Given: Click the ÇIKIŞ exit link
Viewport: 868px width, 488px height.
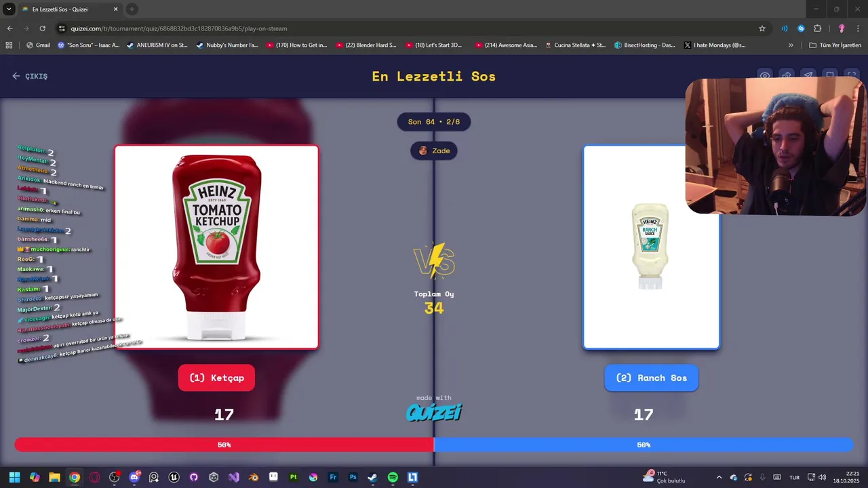Looking at the screenshot, I should (30, 76).
